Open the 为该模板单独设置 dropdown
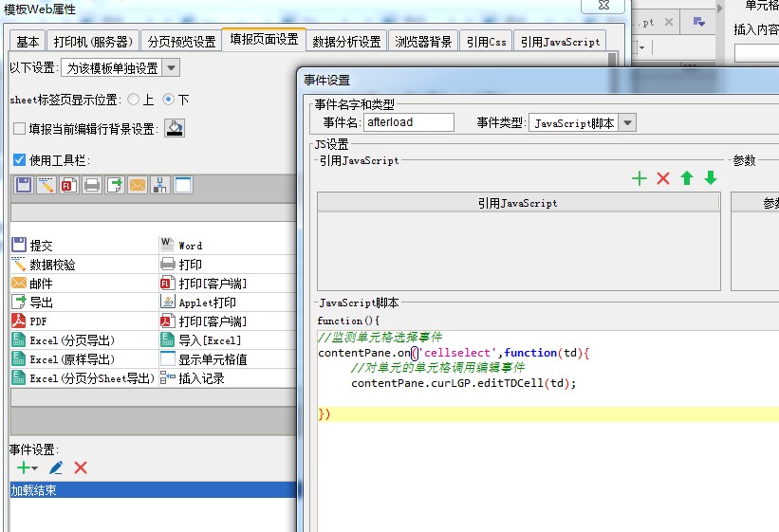 point(171,68)
